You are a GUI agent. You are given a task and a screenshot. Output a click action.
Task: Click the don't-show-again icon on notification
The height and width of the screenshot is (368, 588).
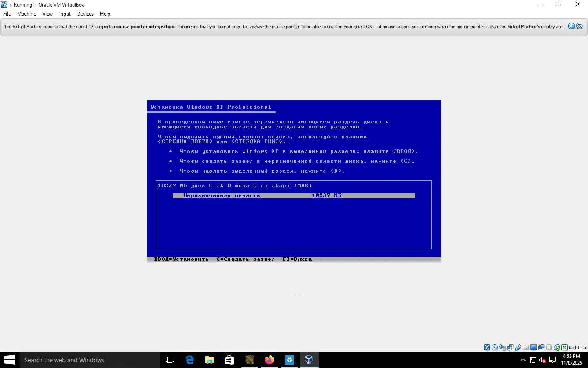pos(579,27)
